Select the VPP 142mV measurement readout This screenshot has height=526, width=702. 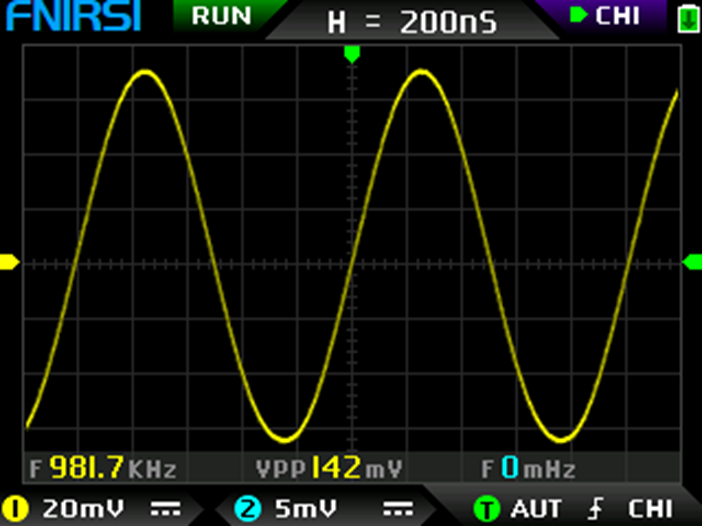point(325,468)
